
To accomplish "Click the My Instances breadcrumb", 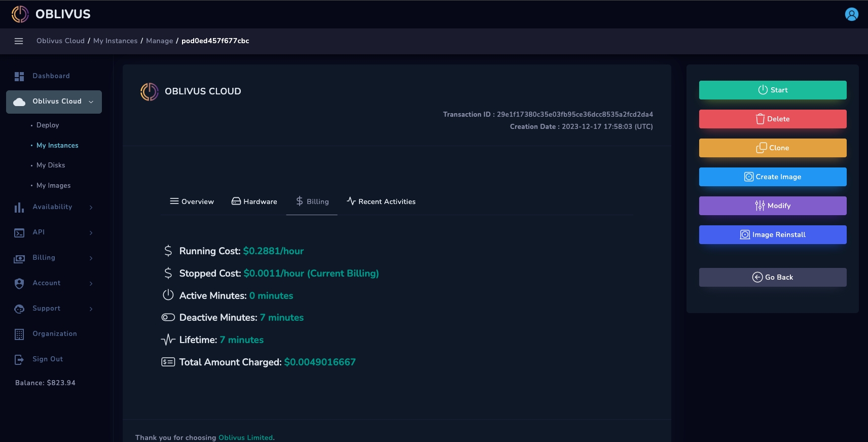I will point(115,41).
